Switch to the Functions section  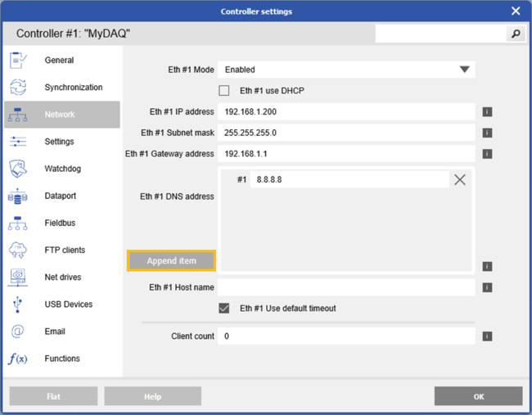61,359
